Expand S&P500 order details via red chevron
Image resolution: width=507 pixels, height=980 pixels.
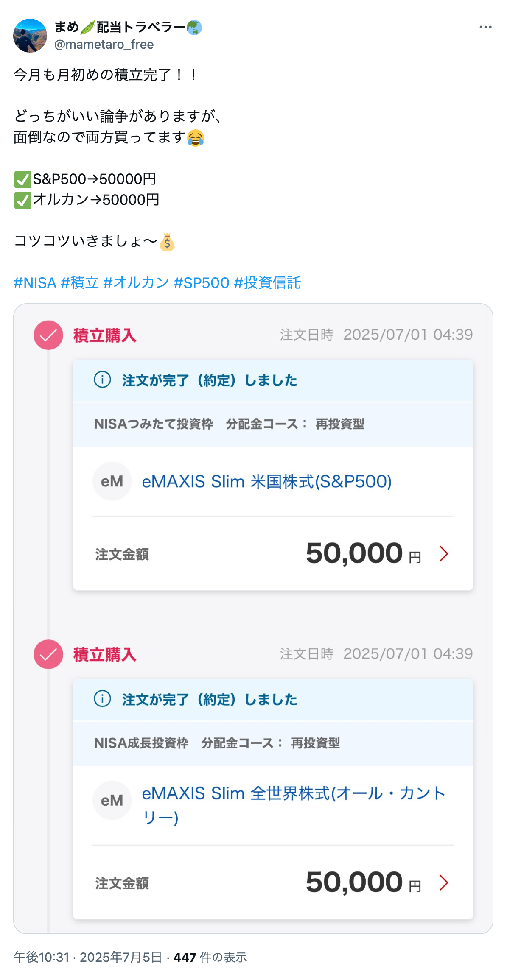click(444, 553)
